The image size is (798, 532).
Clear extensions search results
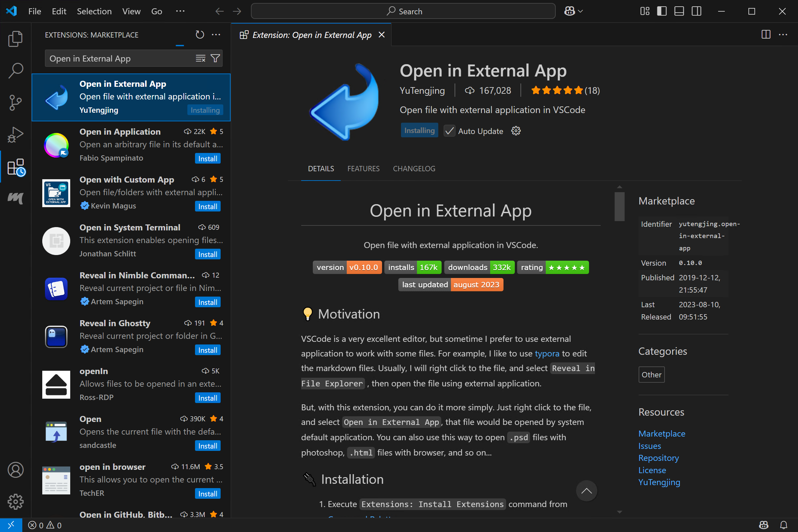pyautogui.click(x=201, y=59)
